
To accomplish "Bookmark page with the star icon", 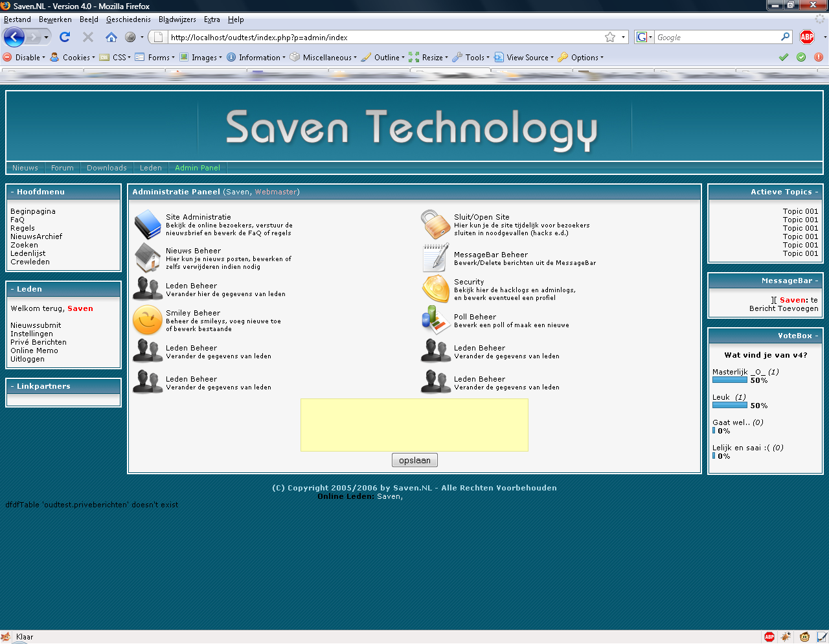I will pyautogui.click(x=610, y=37).
